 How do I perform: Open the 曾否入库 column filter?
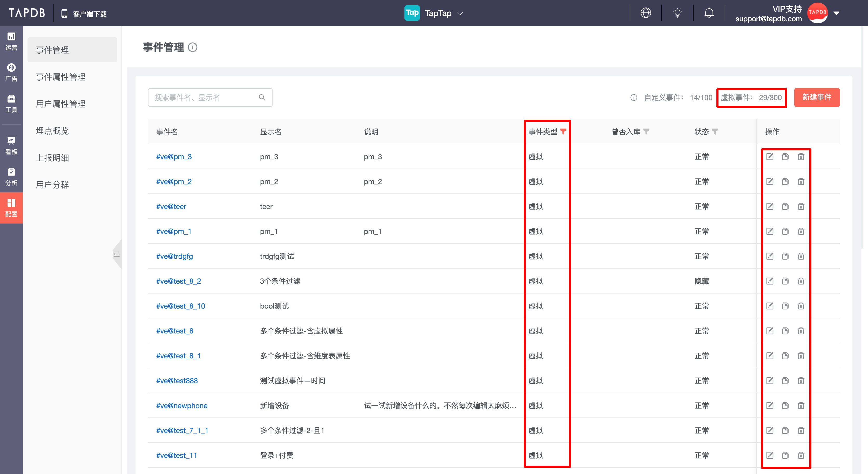tap(646, 132)
